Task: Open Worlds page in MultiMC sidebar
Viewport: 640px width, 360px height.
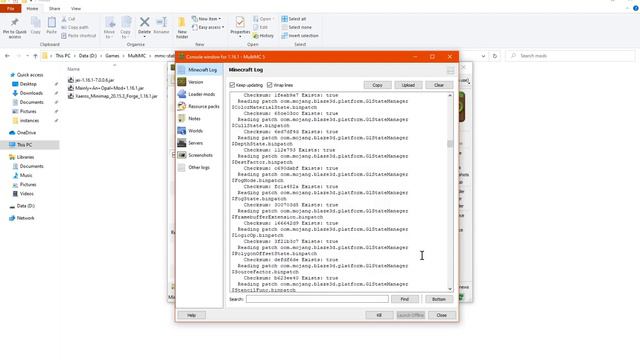Action: point(200,131)
